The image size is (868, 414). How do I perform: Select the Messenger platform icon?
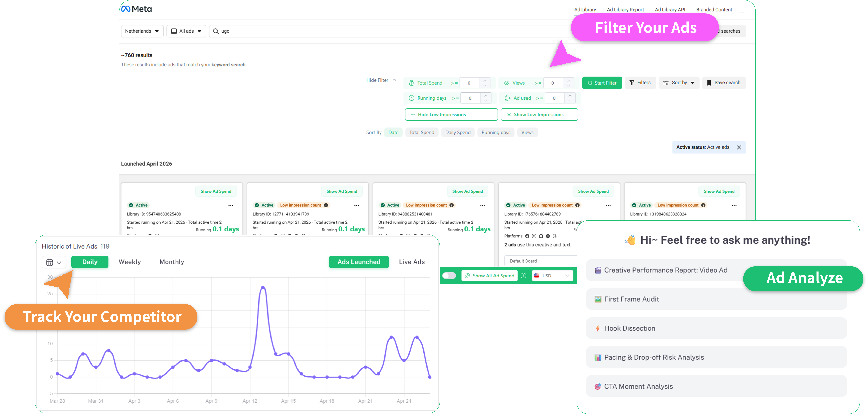(548, 236)
